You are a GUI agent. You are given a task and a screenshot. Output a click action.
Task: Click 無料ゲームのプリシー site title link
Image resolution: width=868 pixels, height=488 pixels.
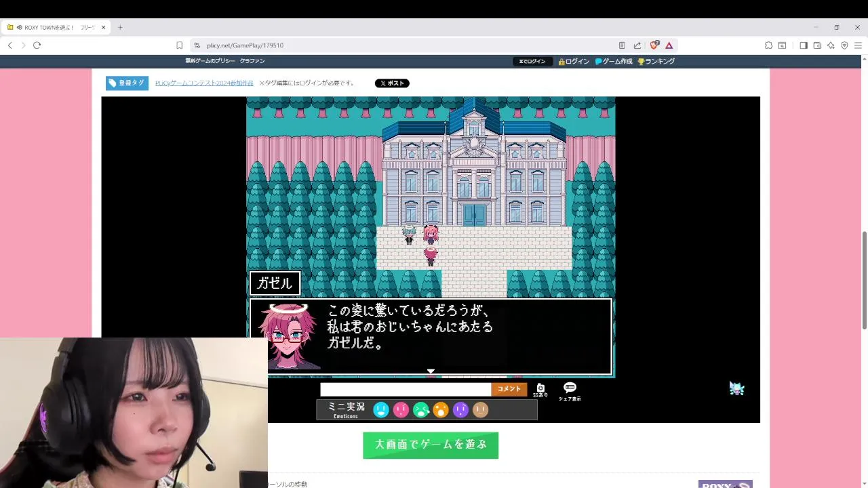pos(210,61)
